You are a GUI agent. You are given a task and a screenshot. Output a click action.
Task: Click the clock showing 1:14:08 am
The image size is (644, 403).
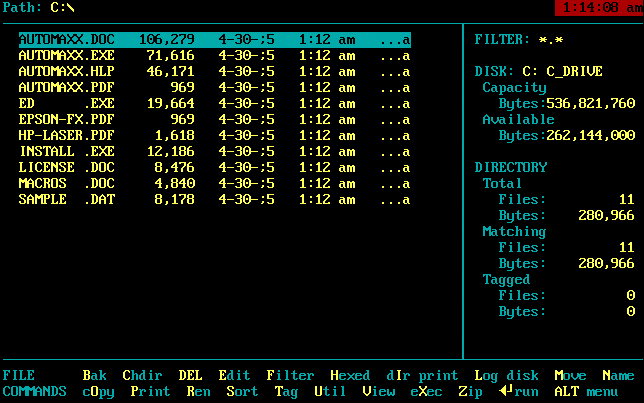599,7
